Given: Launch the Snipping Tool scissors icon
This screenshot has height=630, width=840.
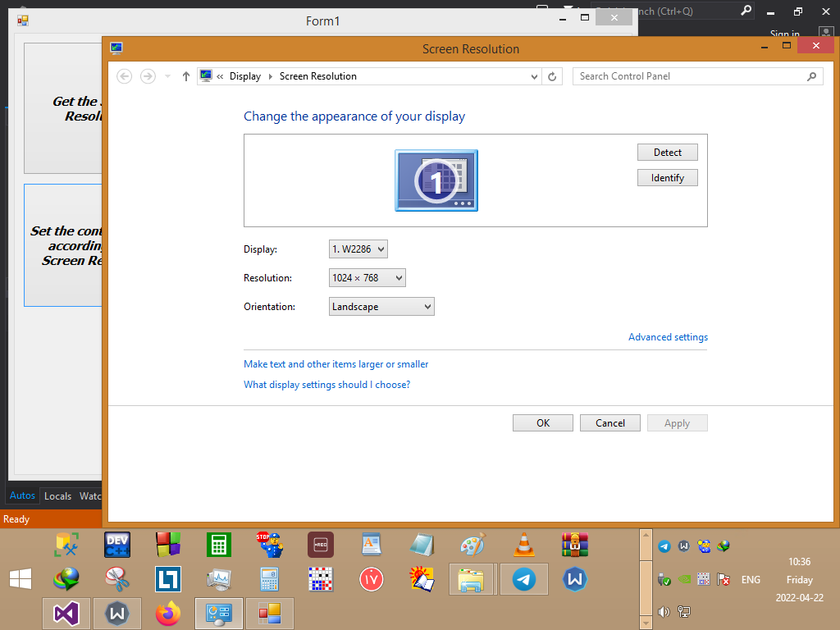Looking at the screenshot, I should [117, 579].
